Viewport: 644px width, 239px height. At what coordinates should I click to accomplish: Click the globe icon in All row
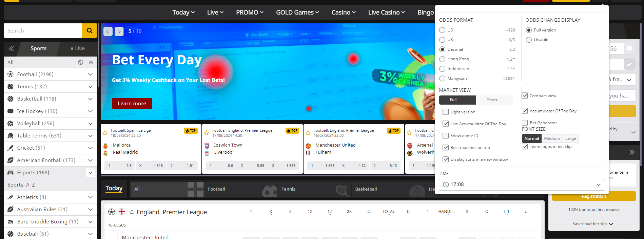pyautogui.click(x=80, y=62)
